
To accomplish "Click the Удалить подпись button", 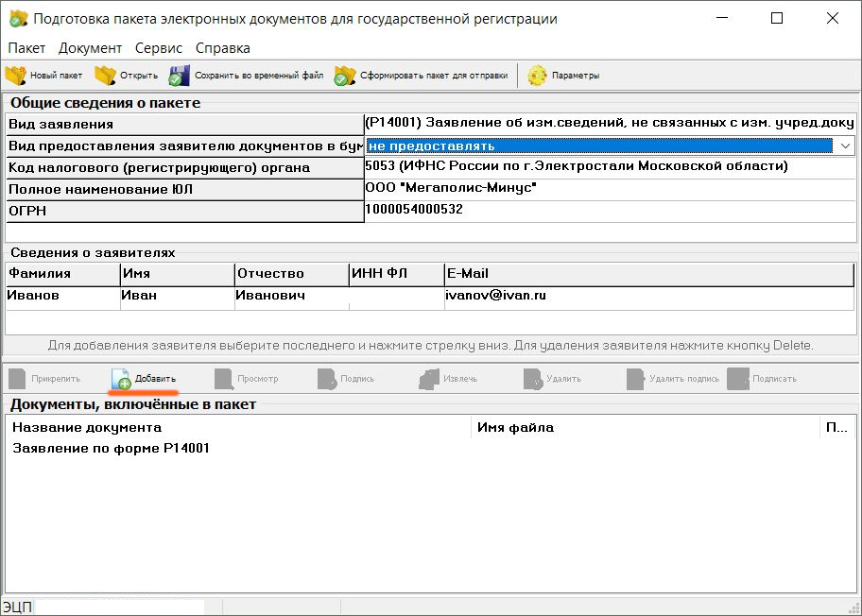I will pos(672,379).
